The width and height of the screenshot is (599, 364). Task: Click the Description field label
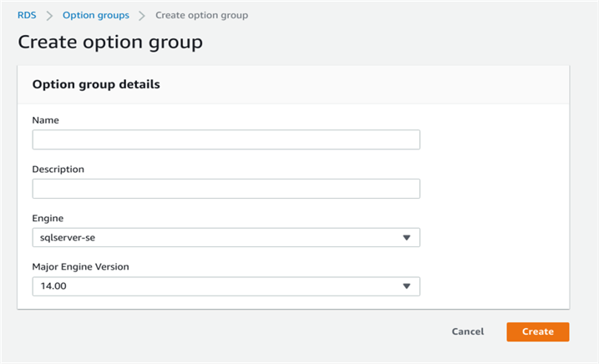coord(58,169)
